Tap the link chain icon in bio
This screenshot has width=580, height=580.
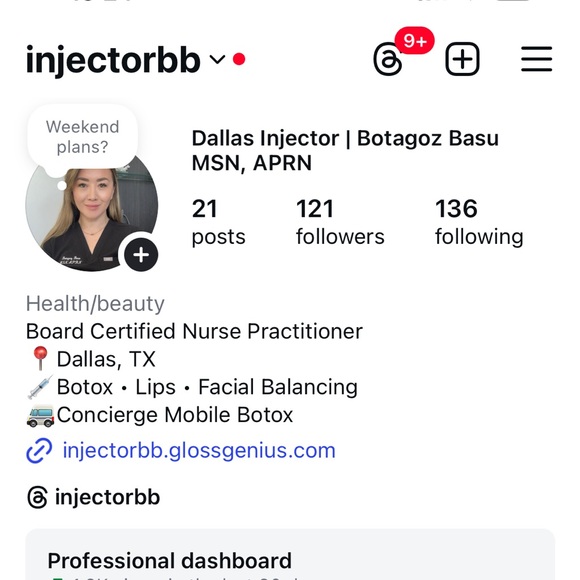(x=39, y=451)
